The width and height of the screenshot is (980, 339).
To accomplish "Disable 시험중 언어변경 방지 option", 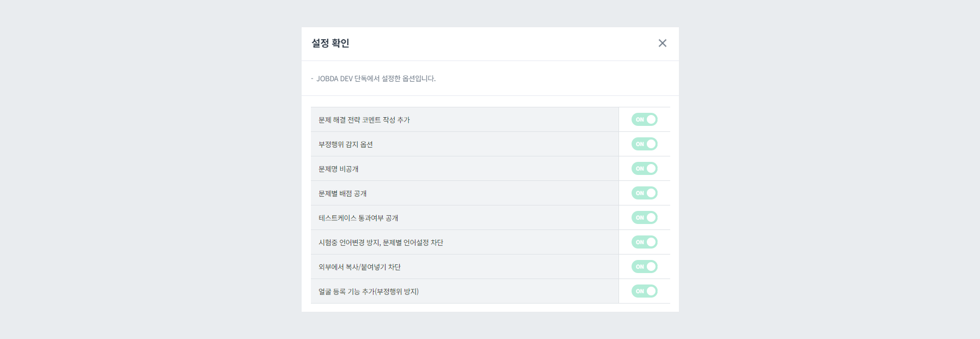I will (x=644, y=242).
